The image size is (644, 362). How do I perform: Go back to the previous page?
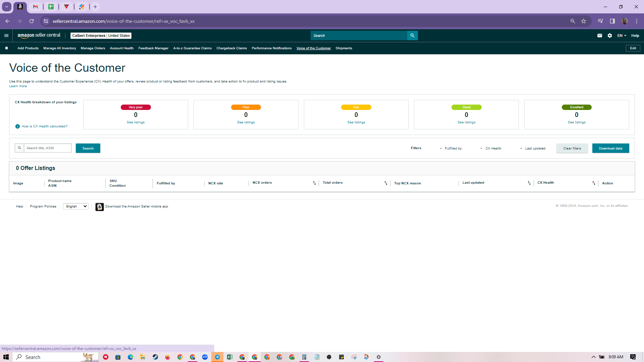(7, 21)
